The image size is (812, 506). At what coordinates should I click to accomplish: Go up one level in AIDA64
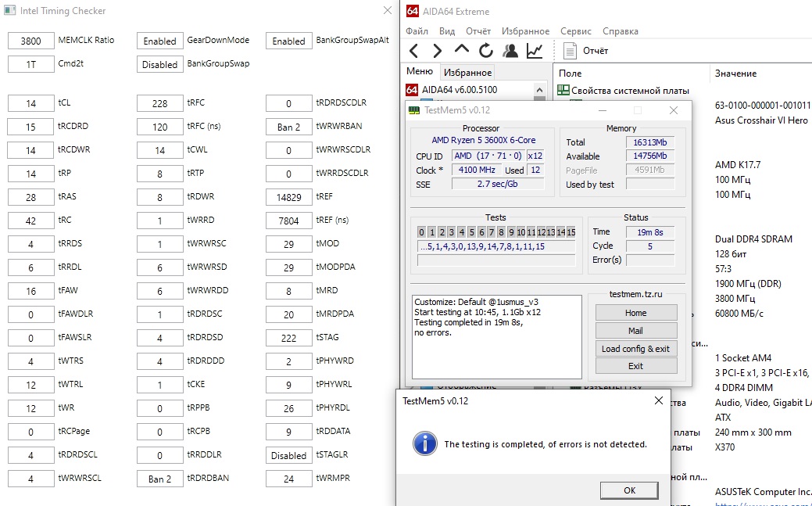pyautogui.click(x=461, y=50)
